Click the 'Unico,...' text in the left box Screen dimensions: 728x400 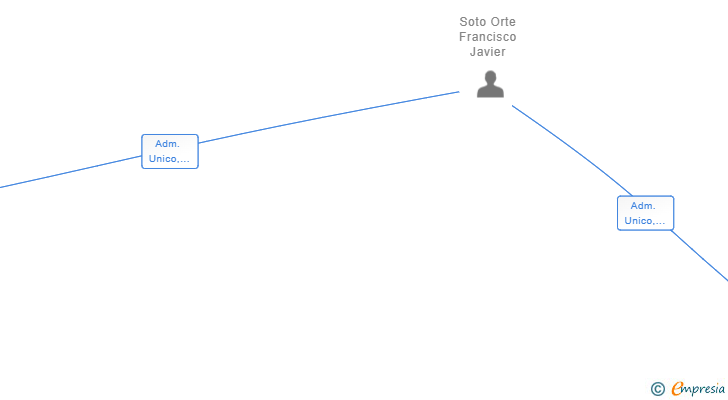tap(169, 159)
